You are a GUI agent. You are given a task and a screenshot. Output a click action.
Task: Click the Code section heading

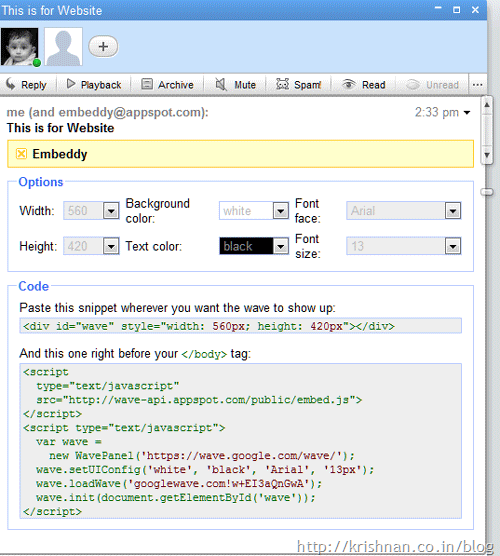coord(34,286)
